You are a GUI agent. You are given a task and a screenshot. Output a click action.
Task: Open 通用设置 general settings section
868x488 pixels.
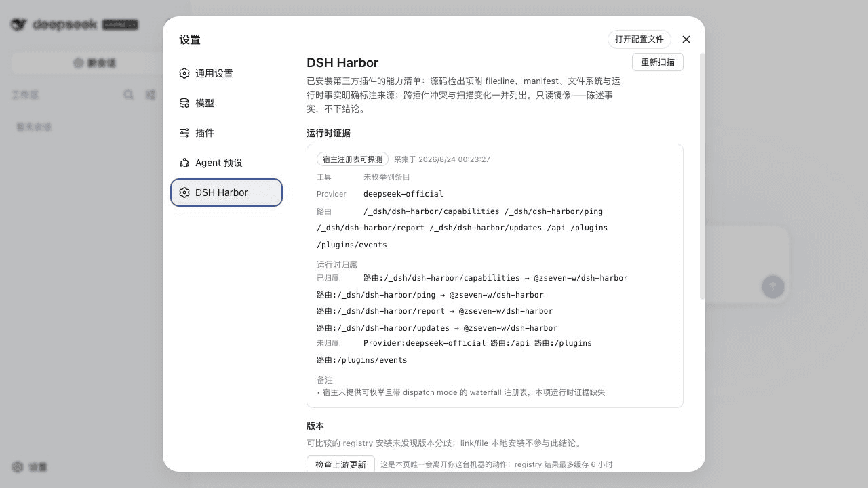226,73
